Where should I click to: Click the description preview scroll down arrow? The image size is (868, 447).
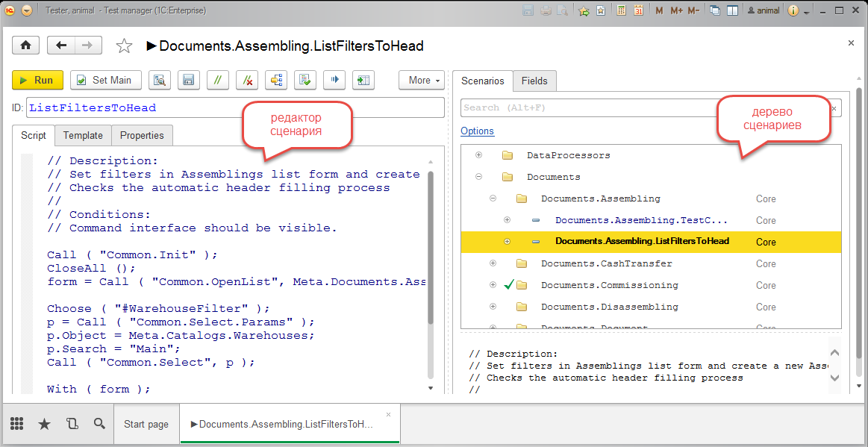coord(834,378)
